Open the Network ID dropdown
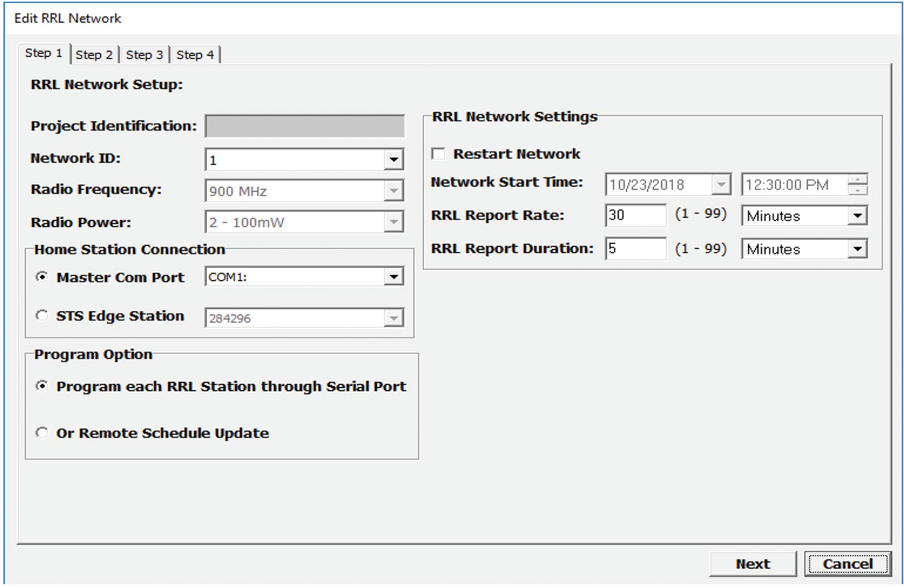 point(394,159)
